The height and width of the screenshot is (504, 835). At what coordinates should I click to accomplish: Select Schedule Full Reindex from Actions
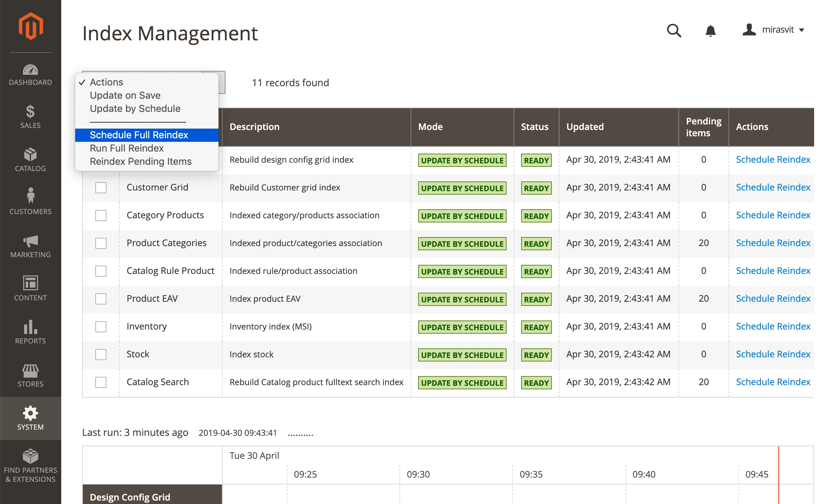click(x=139, y=135)
